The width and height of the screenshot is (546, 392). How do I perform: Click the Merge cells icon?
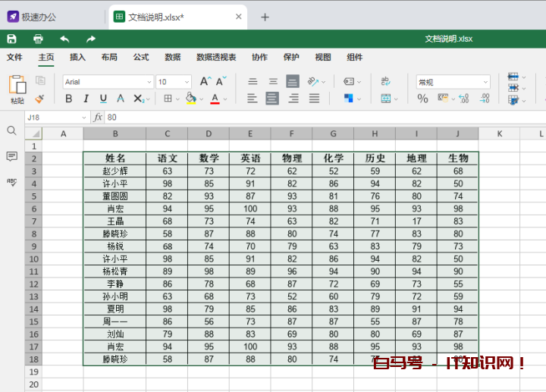pos(386,99)
